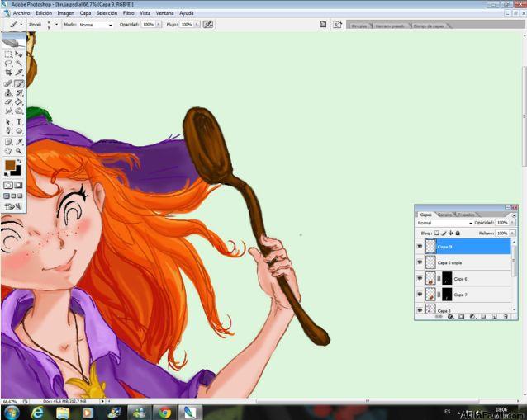Open the Flujo slider arrow
The width and height of the screenshot is (527, 420).
197,25
